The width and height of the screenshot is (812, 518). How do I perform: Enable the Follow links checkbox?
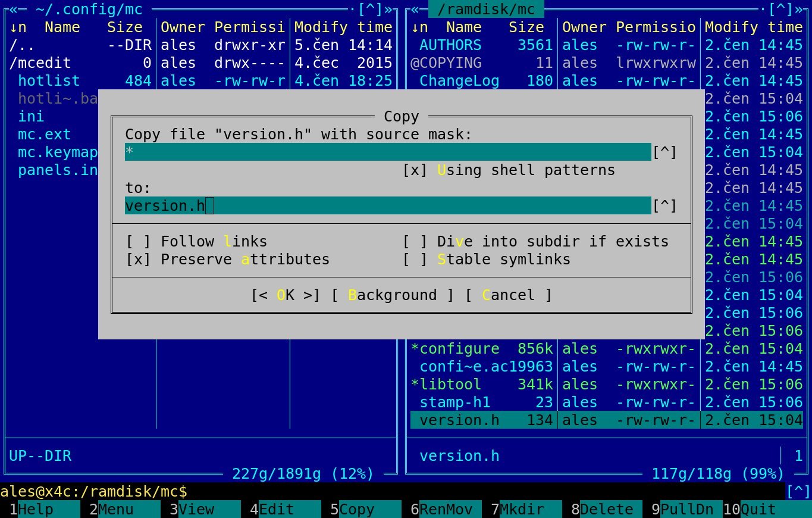coord(138,242)
